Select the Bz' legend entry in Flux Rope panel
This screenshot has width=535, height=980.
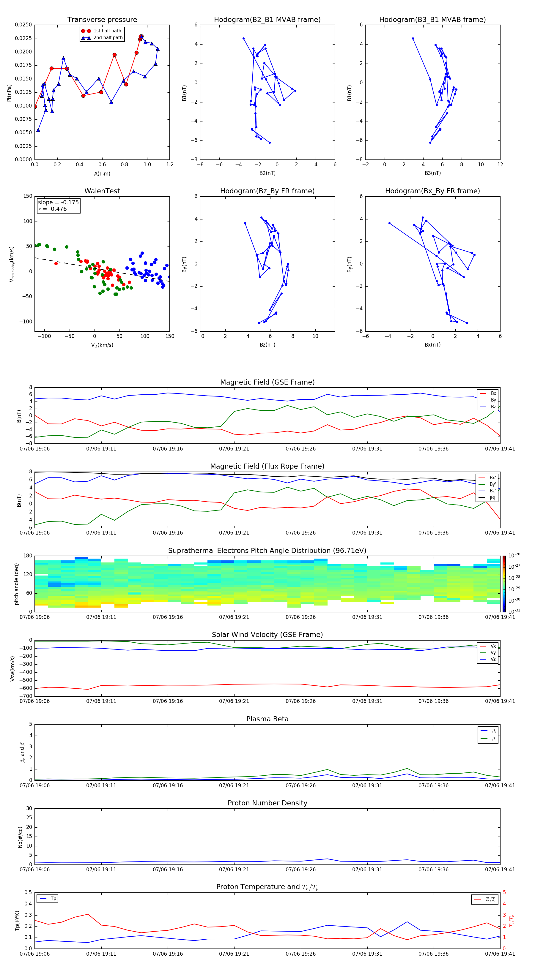pyautogui.click(x=487, y=491)
